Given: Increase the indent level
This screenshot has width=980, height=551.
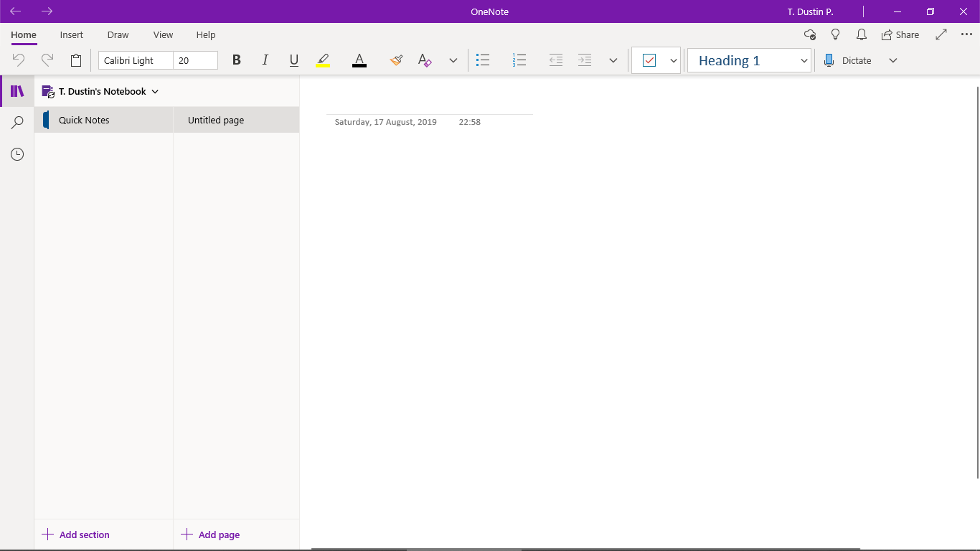Looking at the screenshot, I should click(x=585, y=60).
